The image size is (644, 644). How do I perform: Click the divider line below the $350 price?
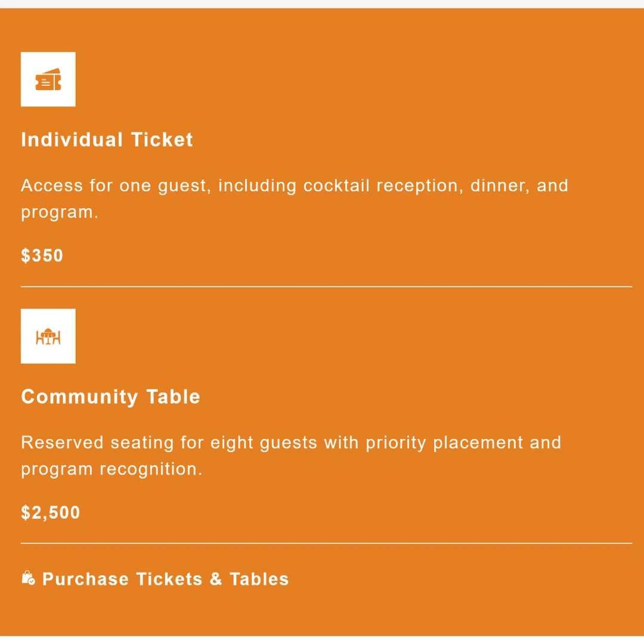click(326, 287)
